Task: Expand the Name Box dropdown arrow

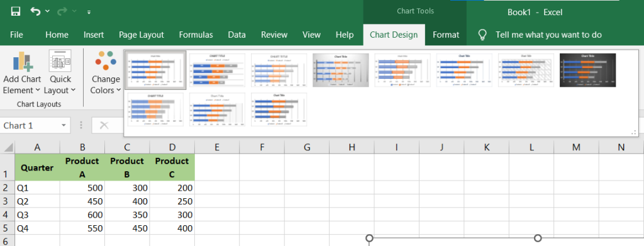Action: [64, 126]
